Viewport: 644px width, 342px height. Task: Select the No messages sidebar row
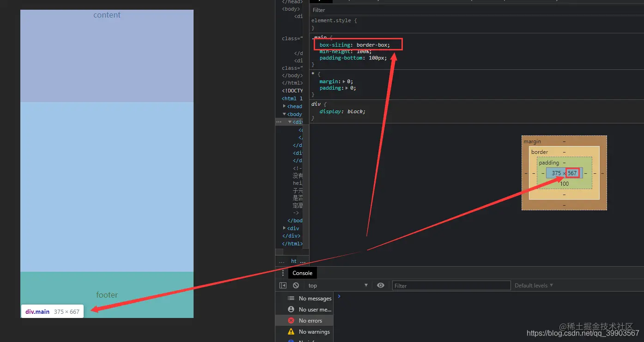(x=304, y=299)
